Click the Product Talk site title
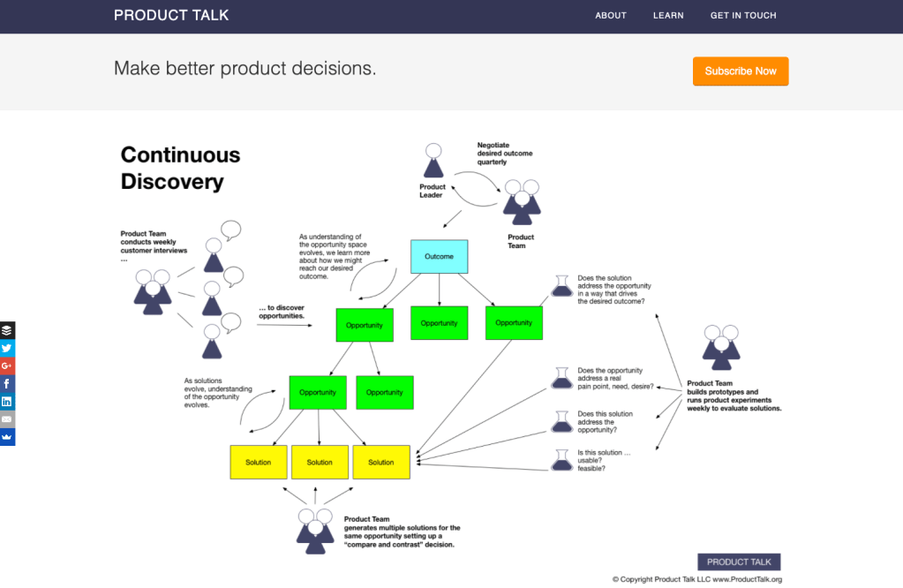The width and height of the screenshot is (903, 588). (171, 16)
